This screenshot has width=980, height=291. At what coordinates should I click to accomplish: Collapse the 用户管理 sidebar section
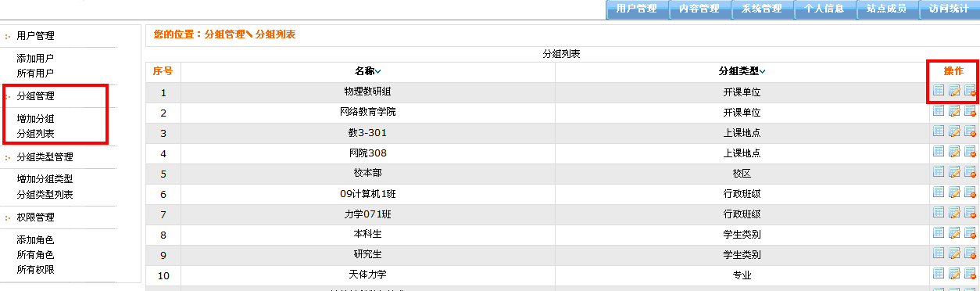tap(35, 35)
